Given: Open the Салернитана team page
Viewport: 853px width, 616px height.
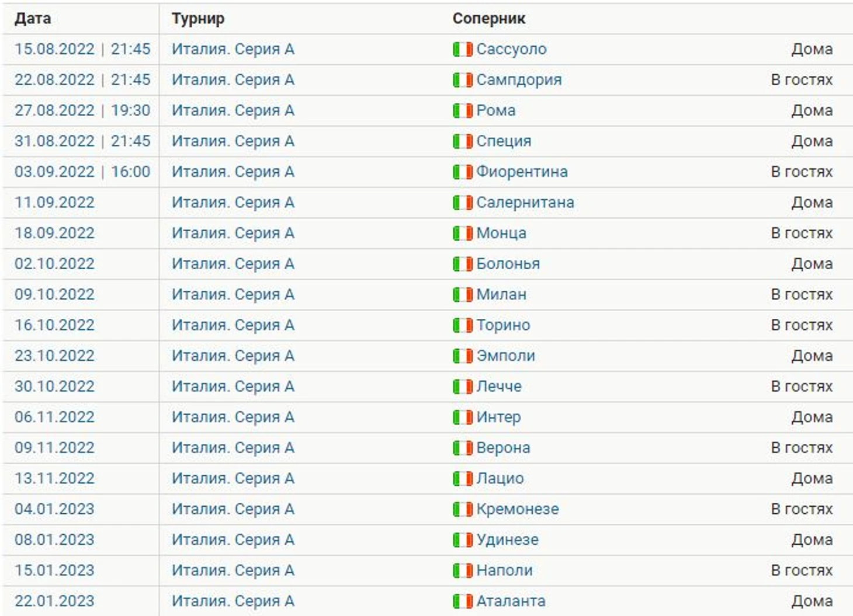Looking at the screenshot, I should pyautogui.click(x=525, y=203).
